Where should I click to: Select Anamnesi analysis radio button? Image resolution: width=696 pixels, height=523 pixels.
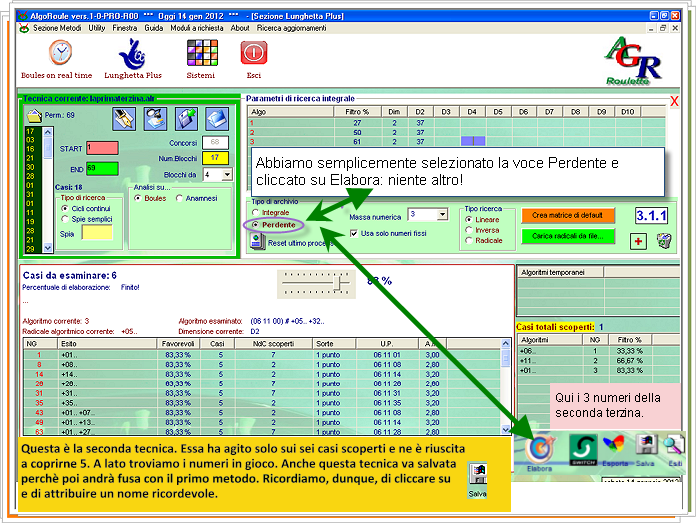pos(179,198)
